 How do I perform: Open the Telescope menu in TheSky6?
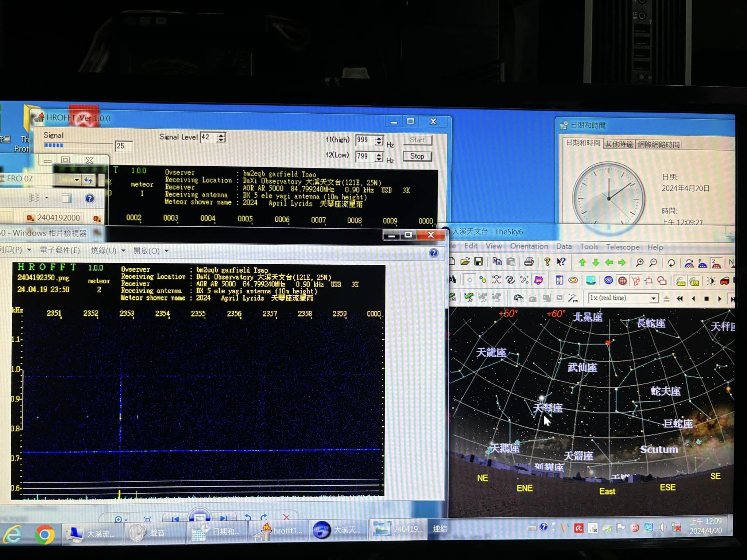coord(622,247)
